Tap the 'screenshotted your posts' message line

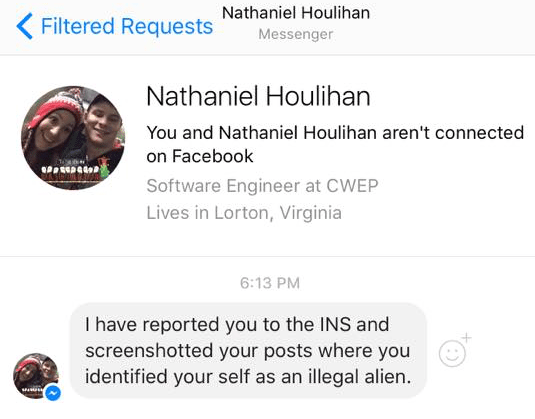pyautogui.click(x=247, y=350)
